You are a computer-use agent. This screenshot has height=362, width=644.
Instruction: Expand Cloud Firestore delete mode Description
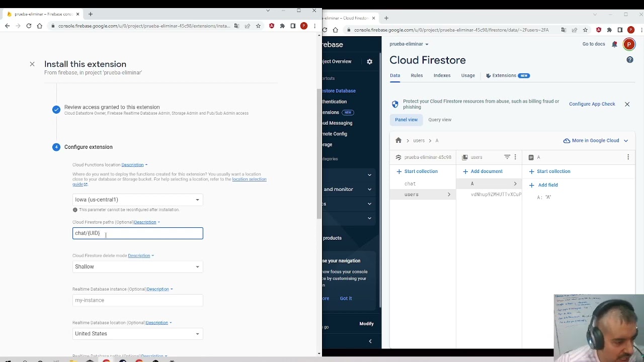coord(141,255)
